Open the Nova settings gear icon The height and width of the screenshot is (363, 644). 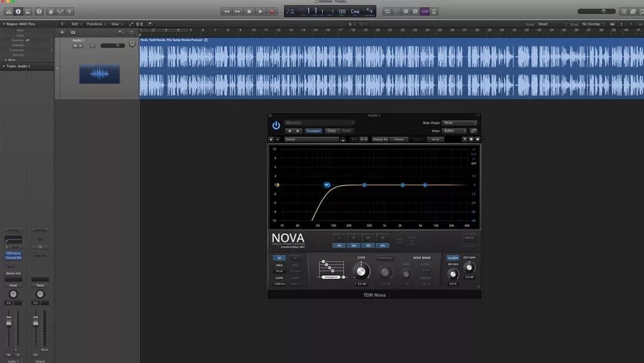(x=471, y=139)
